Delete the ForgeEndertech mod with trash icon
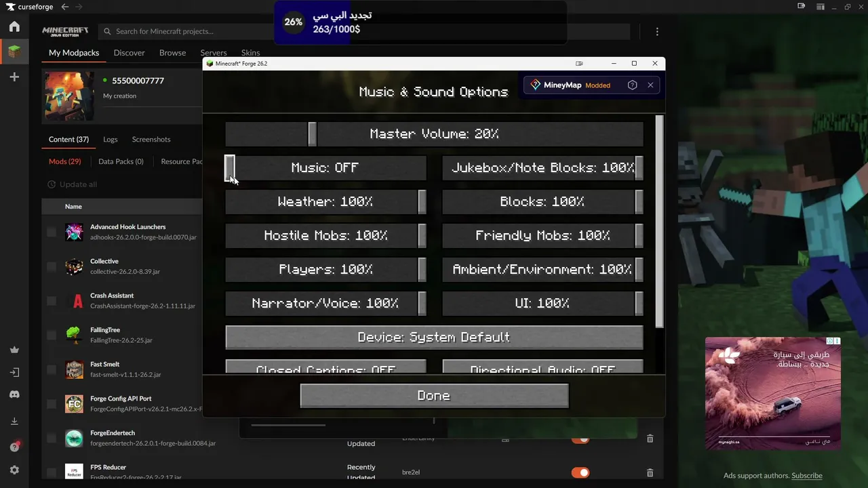Screen dimensions: 868x488 [x=650, y=439]
